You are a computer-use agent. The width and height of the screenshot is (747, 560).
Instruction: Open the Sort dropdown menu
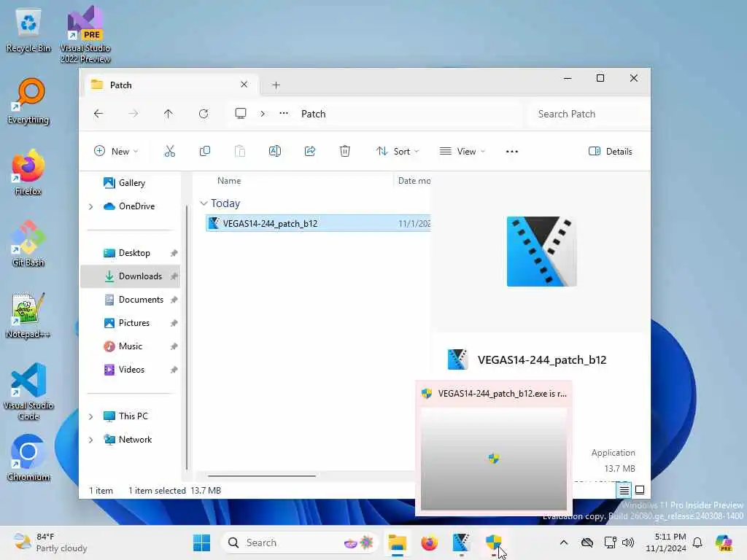pos(398,152)
